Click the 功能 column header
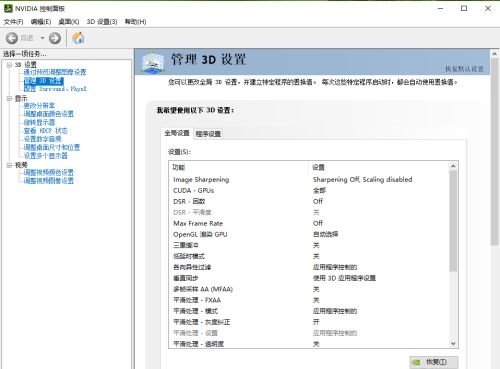This screenshot has height=369, width=500. [239, 167]
